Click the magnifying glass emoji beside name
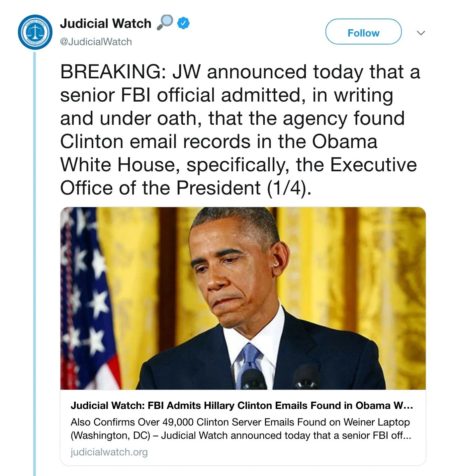Viewport: 451px width, 476px height. pos(165,23)
